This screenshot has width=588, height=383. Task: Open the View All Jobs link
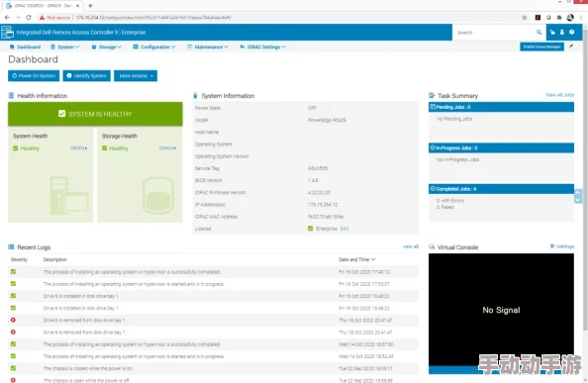pos(559,95)
